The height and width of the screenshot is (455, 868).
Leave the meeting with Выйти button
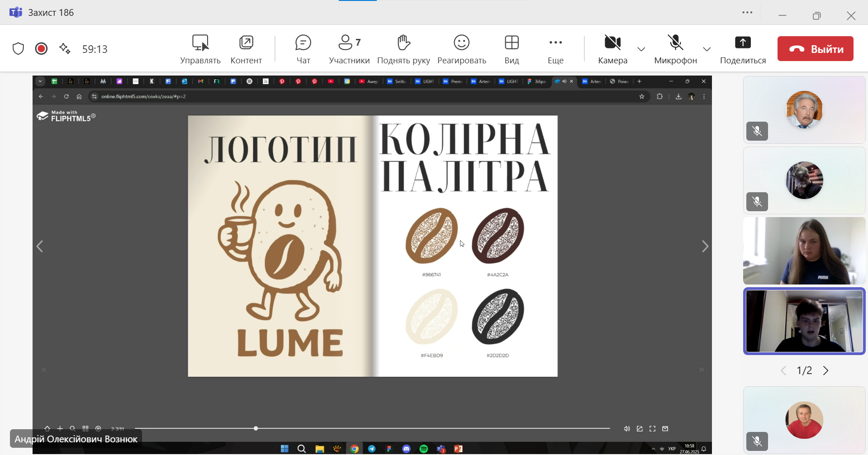pyautogui.click(x=815, y=49)
